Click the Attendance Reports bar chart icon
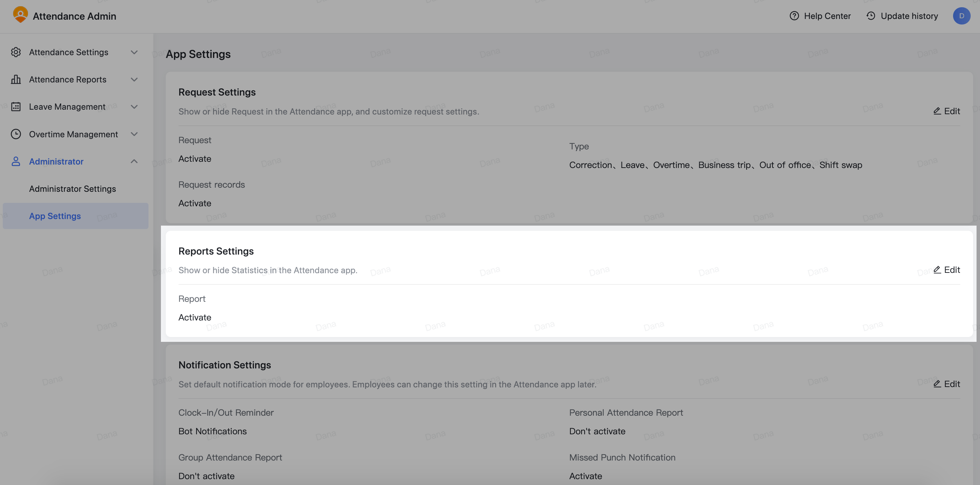Screen dimensions: 980x485 (16, 79)
